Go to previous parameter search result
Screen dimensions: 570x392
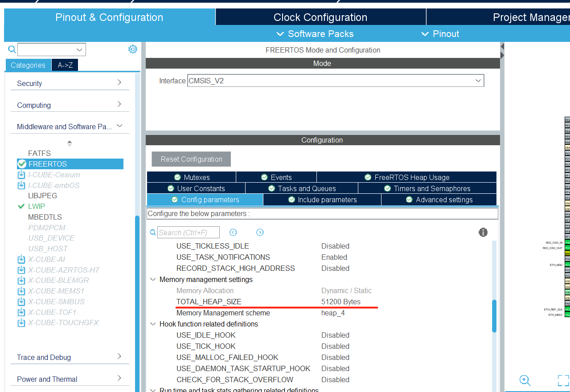pyautogui.click(x=233, y=233)
